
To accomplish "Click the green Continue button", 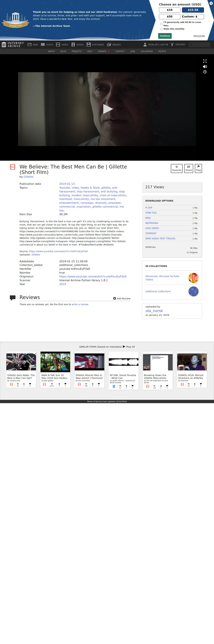I will pyautogui.click(x=165, y=36).
